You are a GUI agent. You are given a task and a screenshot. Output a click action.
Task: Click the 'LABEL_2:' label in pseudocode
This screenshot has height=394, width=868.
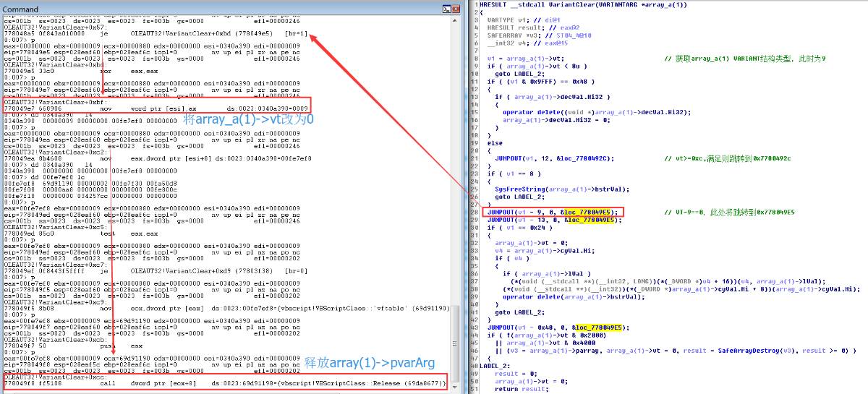493,365
